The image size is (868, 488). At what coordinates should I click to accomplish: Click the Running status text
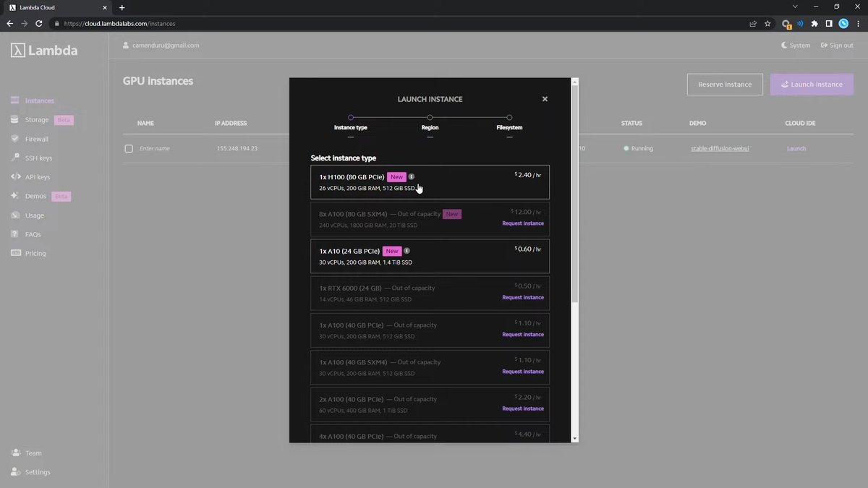pos(642,148)
